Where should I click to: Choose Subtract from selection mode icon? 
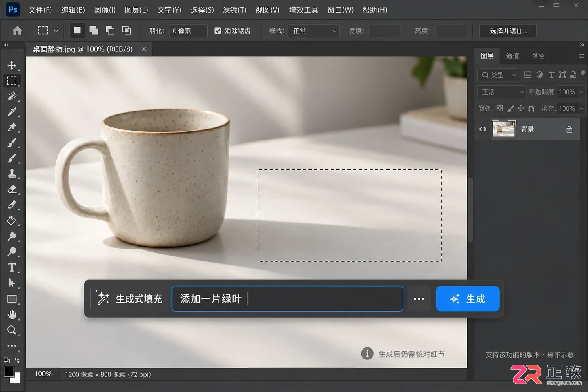tap(110, 30)
